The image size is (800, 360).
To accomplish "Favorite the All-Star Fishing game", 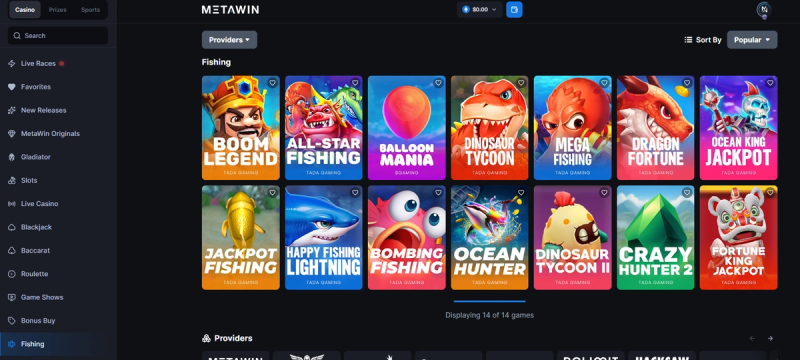I will (355, 83).
